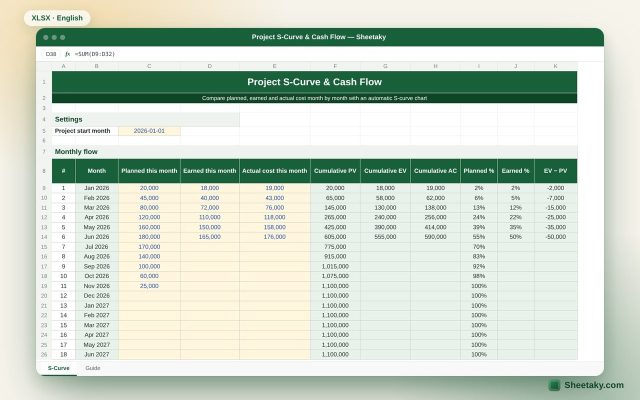The width and height of the screenshot is (640, 400).
Task: Select row 14 header
Action: (44, 237)
